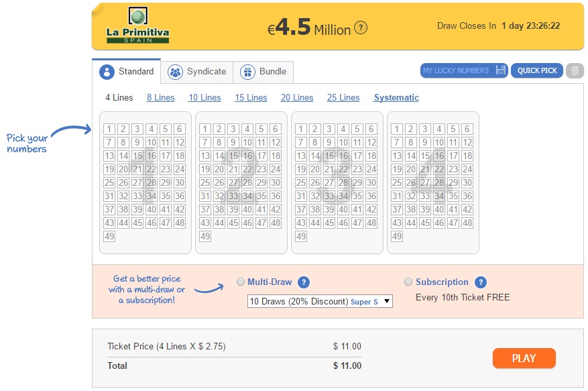Viewport: 588px width, 391px height.
Task: Click the save disk icon on My Lucky Numbers
Action: point(501,70)
